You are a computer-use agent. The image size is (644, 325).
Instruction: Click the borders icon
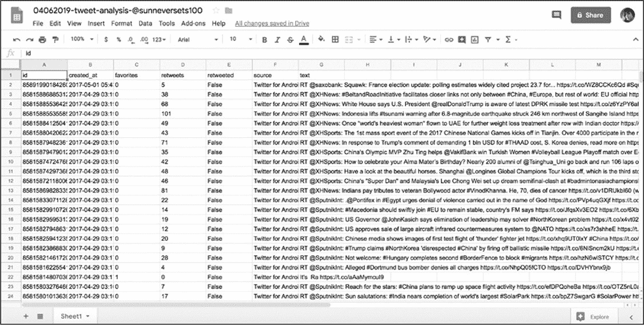tap(335, 39)
